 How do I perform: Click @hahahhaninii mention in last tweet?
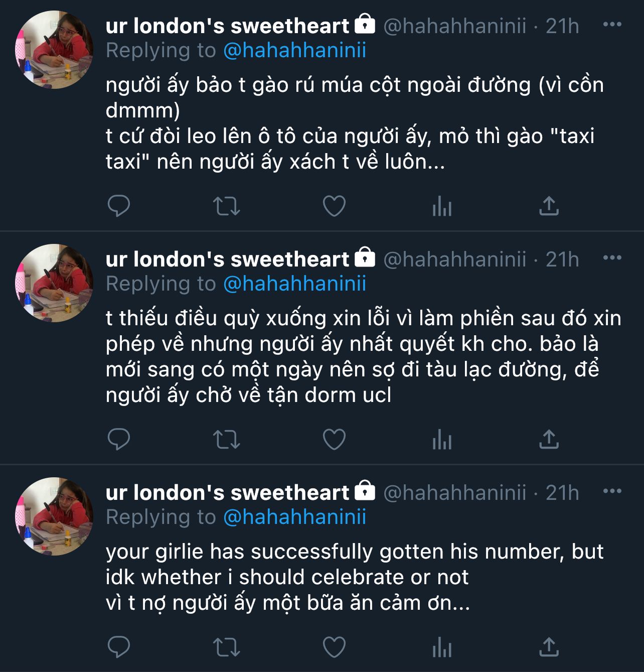tap(294, 517)
